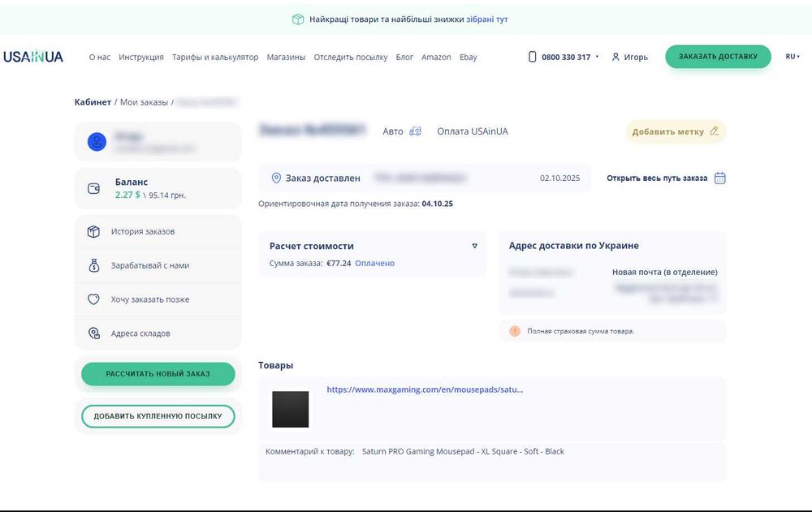The image size is (812, 512).
Task: Follow the зібрані тут banner link
Action: [486, 19]
